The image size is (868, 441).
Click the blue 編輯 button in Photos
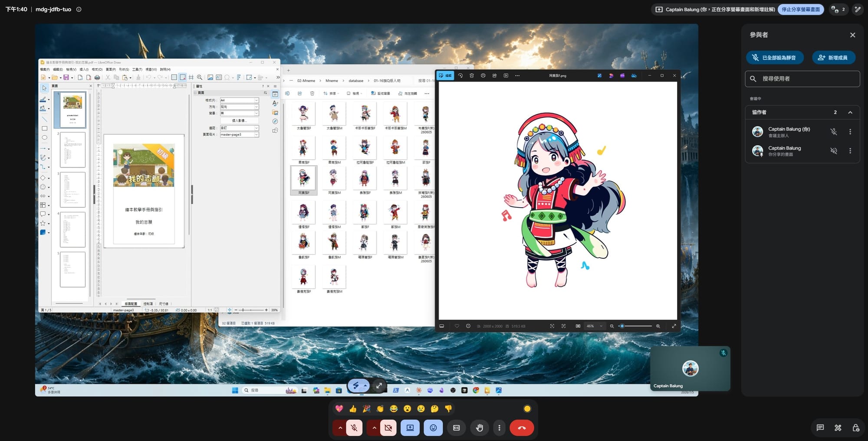[x=445, y=75]
